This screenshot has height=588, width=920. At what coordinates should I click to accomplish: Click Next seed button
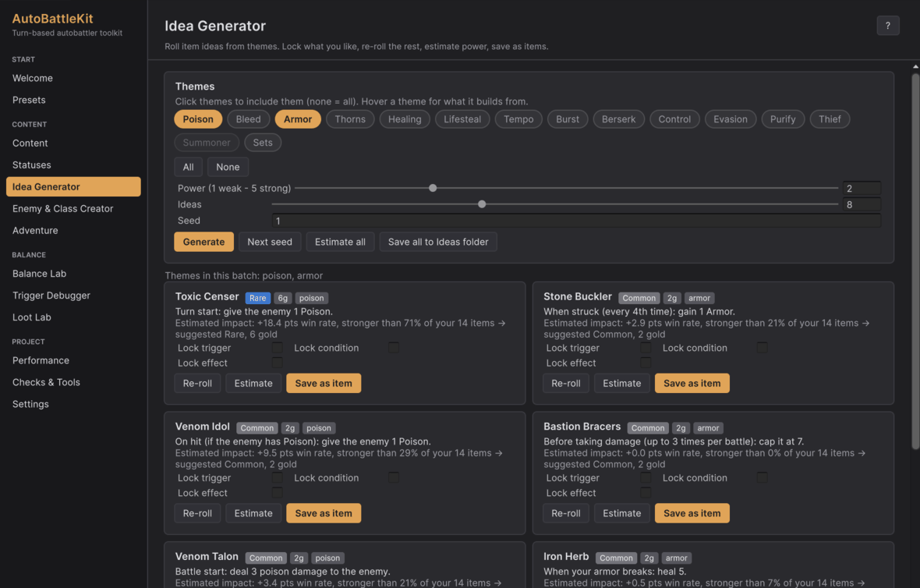[x=269, y=242]
